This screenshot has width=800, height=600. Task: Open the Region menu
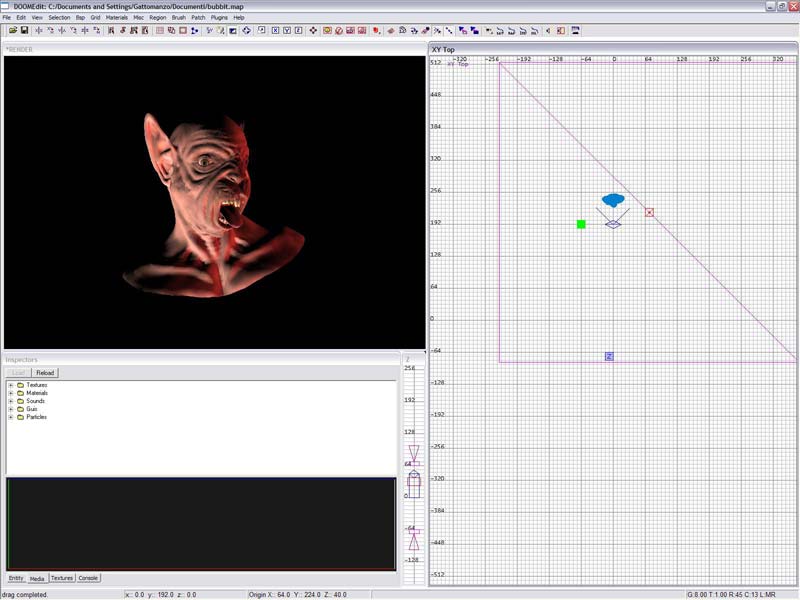158,17
